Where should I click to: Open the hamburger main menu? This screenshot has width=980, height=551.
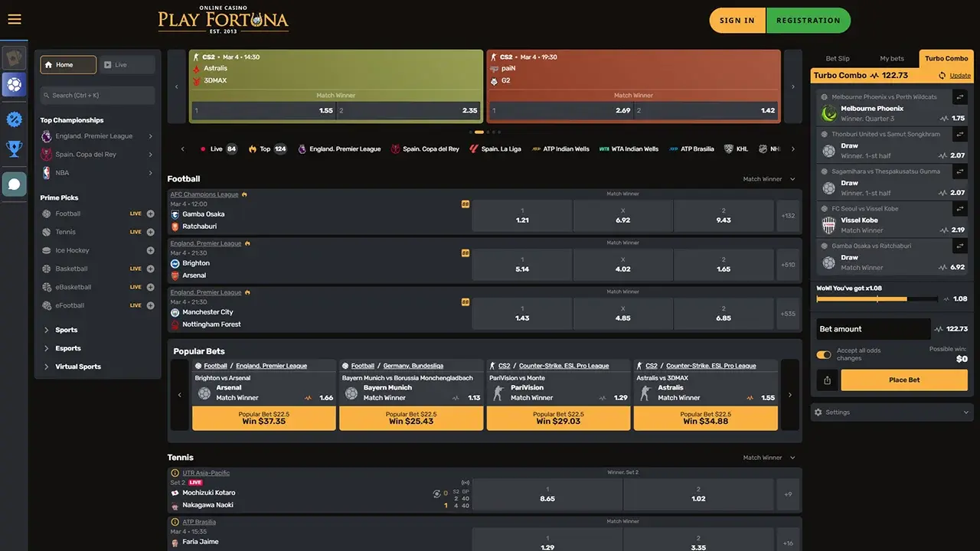pos(14,20)
